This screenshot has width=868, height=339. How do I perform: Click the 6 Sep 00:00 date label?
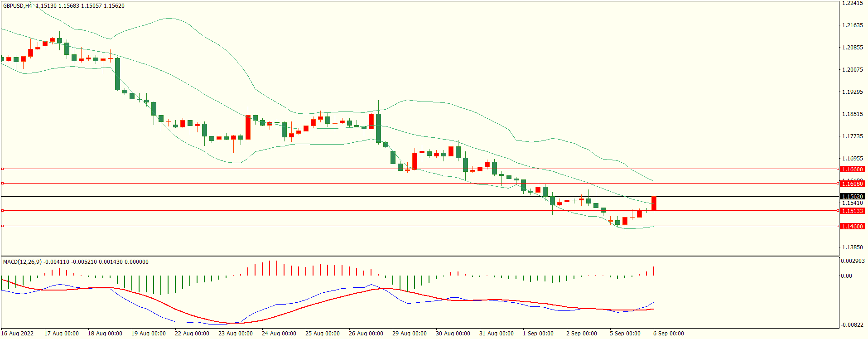pyautogui.click(x=669, y=334)
